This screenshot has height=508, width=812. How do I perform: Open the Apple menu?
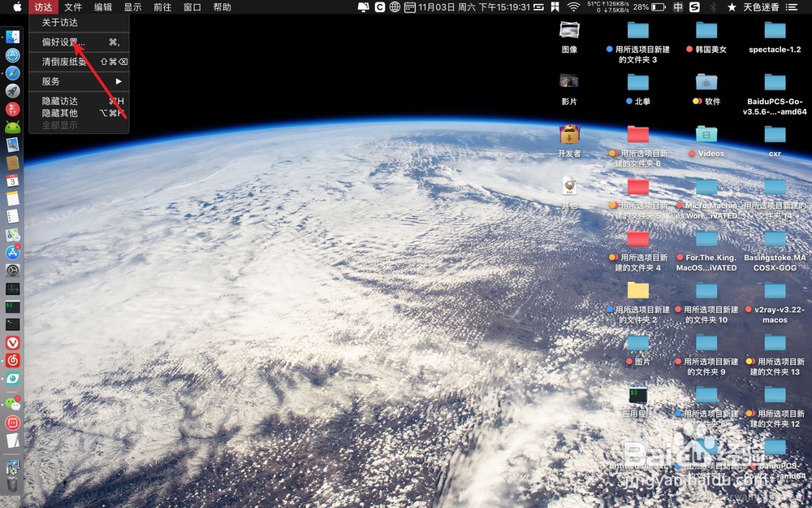[x=17, y=7]
